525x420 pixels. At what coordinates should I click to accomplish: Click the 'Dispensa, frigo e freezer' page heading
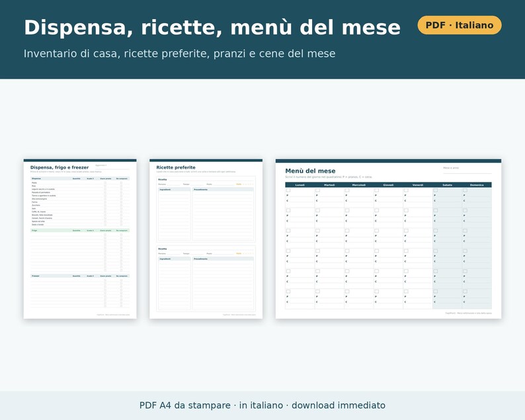60,167
